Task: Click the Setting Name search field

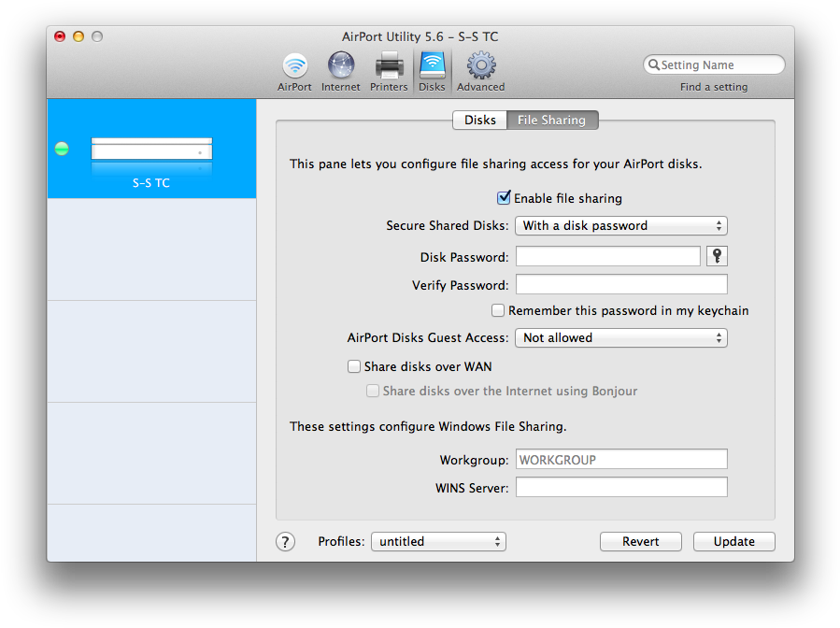Action: (x=714, y=64)
